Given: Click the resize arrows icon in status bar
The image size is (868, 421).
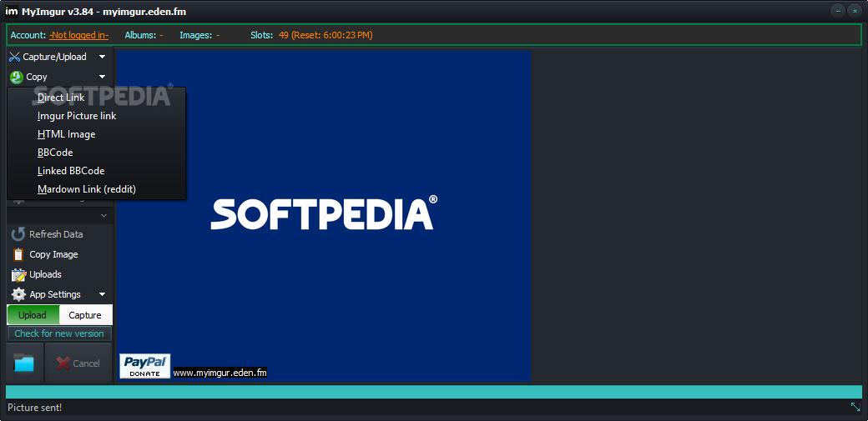Looking at the screenshot, I should (x=855, y=407).
